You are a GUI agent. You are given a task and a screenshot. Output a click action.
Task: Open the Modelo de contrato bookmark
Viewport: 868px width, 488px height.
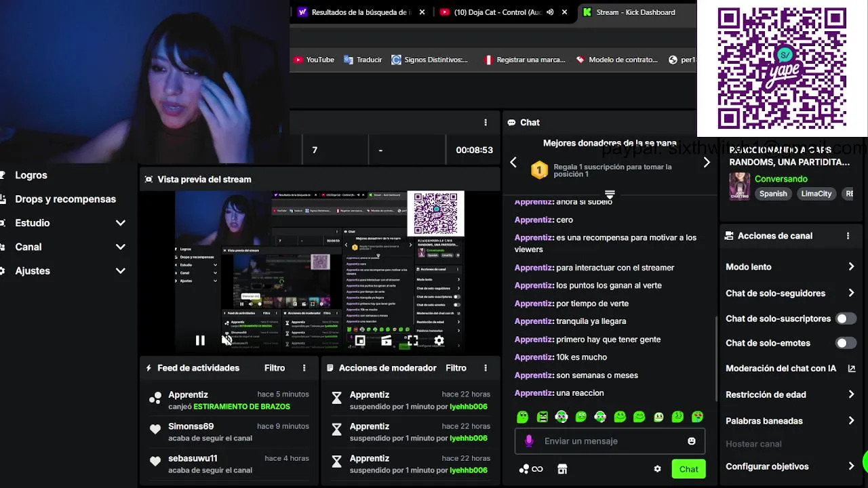(x=617, y=60)
